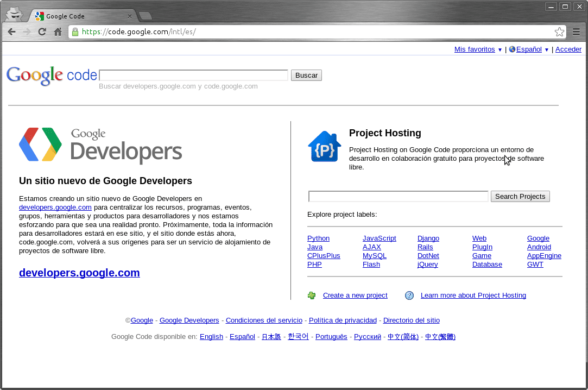Click Acceder to sign in

click(568, 49)
